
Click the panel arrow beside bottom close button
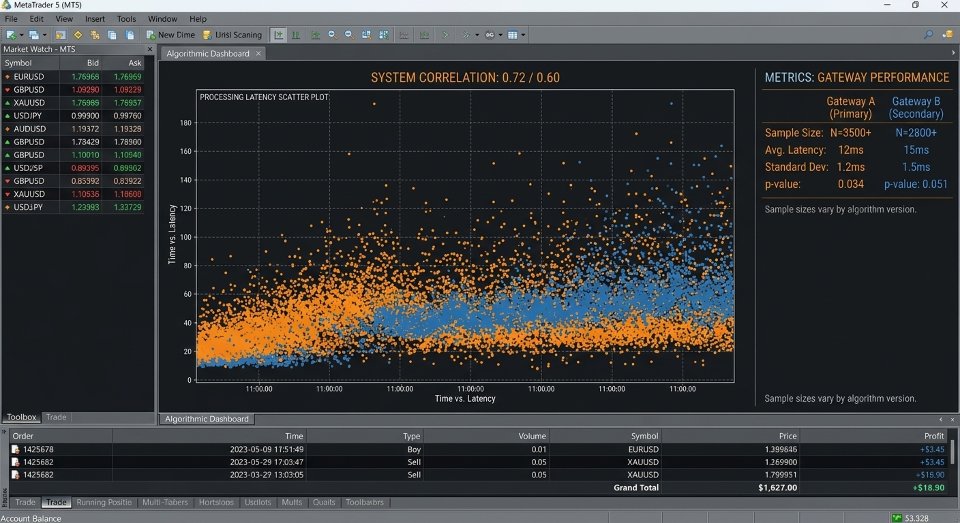(940, 420)
